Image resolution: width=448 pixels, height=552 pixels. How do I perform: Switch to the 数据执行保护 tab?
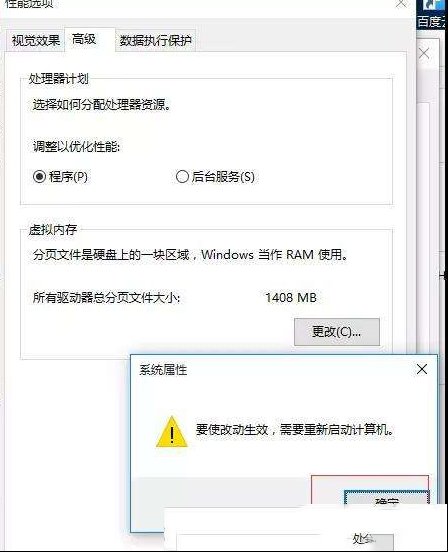tap(155, 40)
